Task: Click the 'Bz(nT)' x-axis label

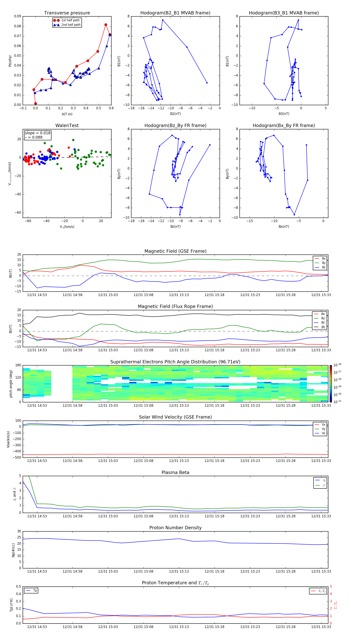Action: 175,227
